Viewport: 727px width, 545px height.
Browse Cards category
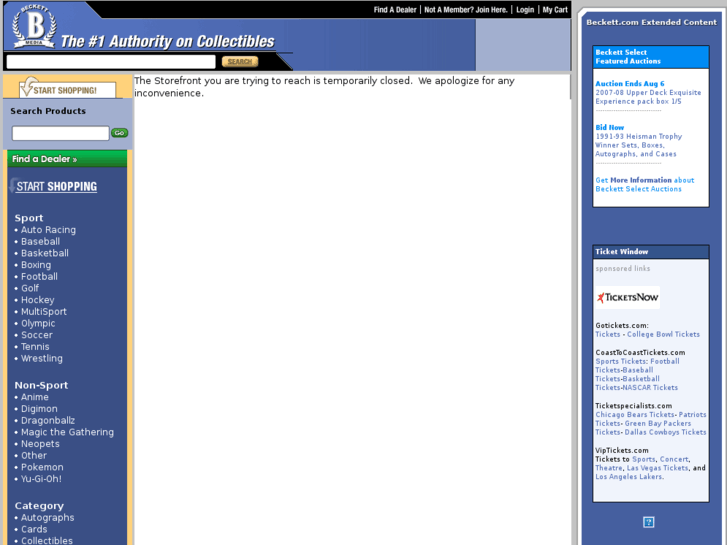34,529
